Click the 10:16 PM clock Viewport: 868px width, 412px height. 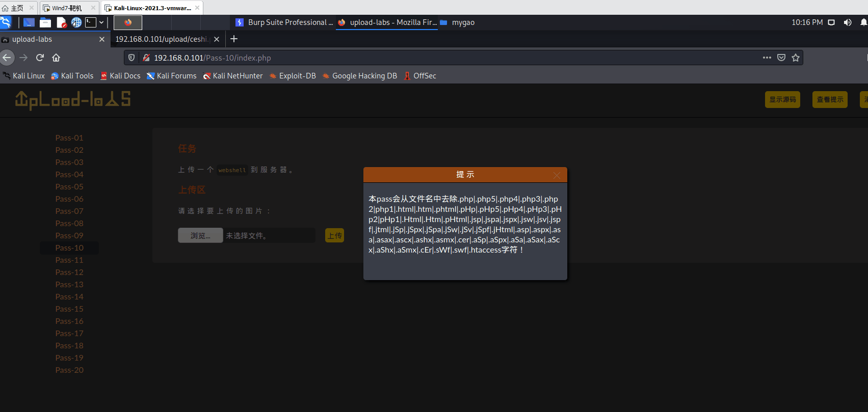click(x=807, y=22)
